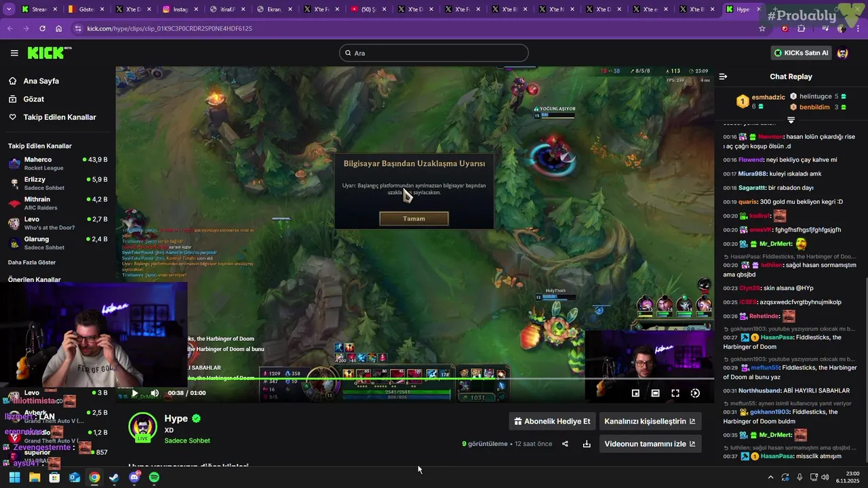Open Outlook from taskbar
Image resolution: width=868 pixels, height=488 pixels.
tap(75, 477)
